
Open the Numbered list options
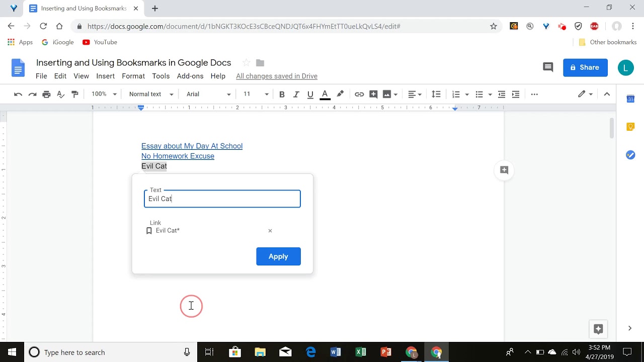point(467,94)
